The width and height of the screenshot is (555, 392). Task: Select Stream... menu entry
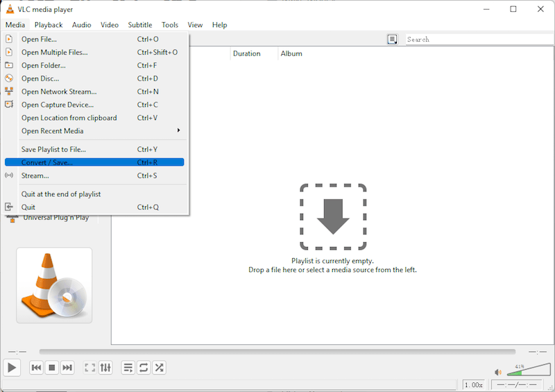[x=94, y=176]
